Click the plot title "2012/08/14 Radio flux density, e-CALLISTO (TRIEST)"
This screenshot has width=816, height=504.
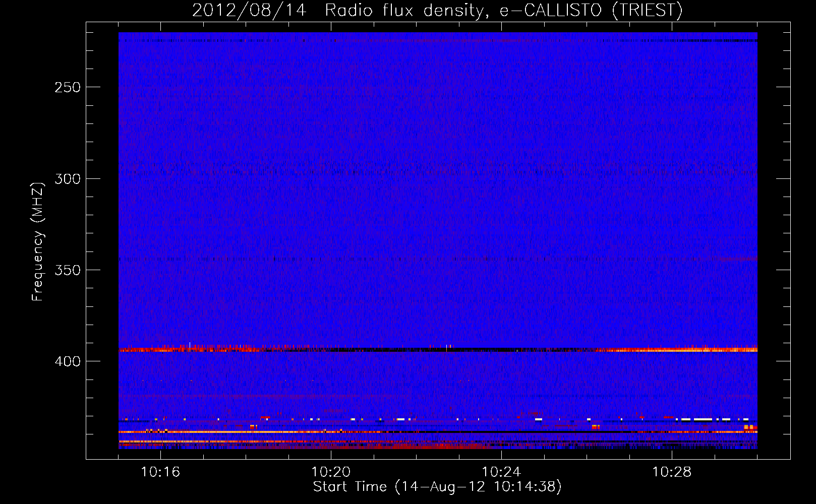point(437,10)
